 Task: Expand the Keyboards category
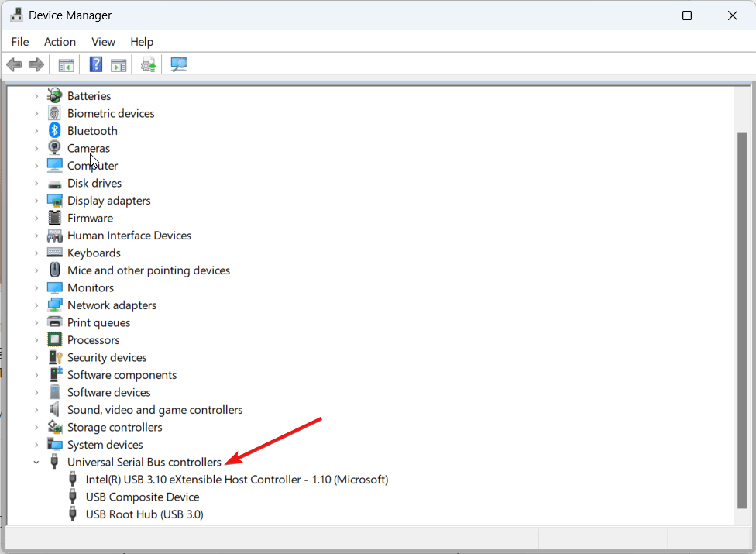click(36, 253)
